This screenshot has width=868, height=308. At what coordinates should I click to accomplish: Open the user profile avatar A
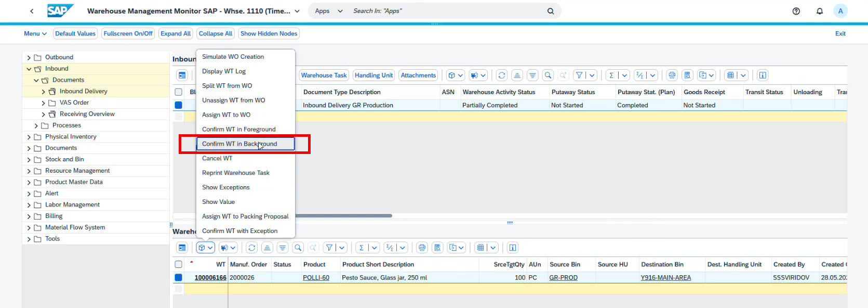(x=840, y=11)
